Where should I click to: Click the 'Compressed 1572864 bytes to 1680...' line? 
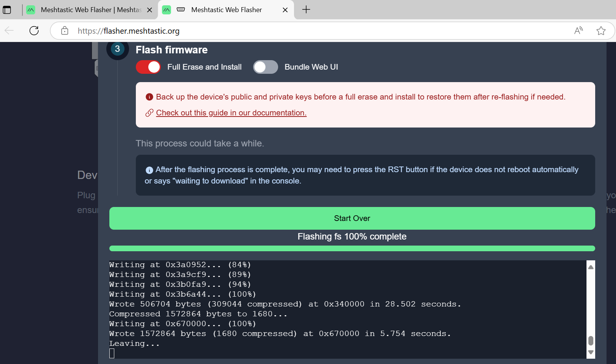[x=198, y=314]
